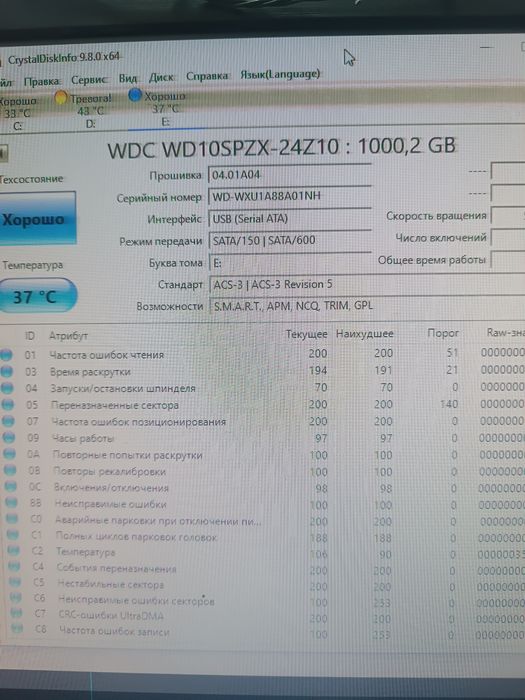Click the disk title WDC WD10SPZX-24Z10
Viewport: 525px width, 700px height.
[282, 147]
